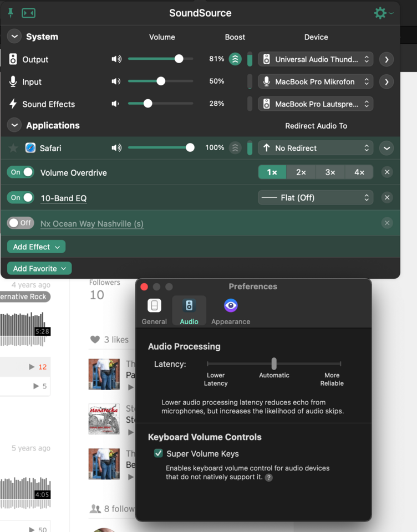Remove the 10-Band EQ effect
The image size is (417, 532).
click(x=387, y=197)
